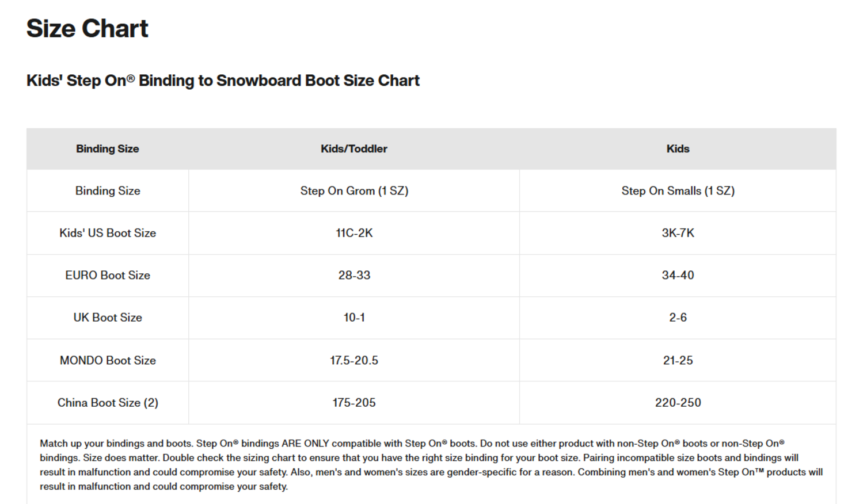Click the Kids' Step On Binding chart subtitle

pyautogui.click(x=223, y=81)
